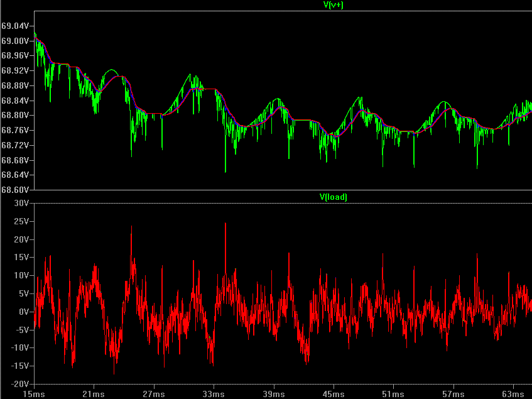Click the -10V axis label
The height and width of the screenshot is (399, 532).
point(19,347)
